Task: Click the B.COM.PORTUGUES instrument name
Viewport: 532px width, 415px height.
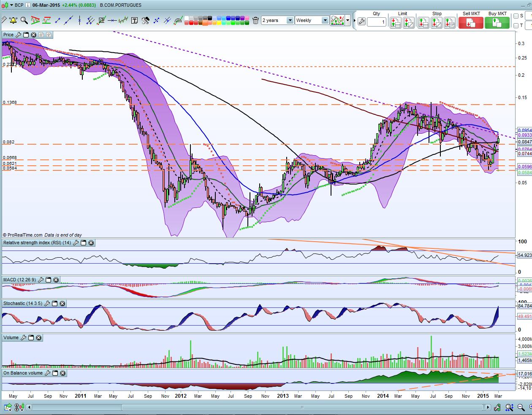Action: [x=121, y=5]
